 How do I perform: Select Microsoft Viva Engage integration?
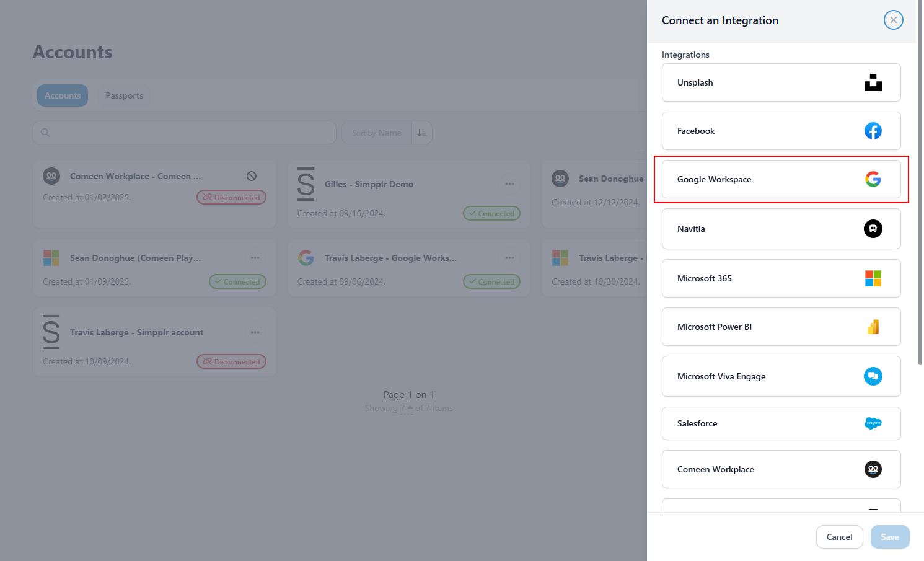(781, 376)
